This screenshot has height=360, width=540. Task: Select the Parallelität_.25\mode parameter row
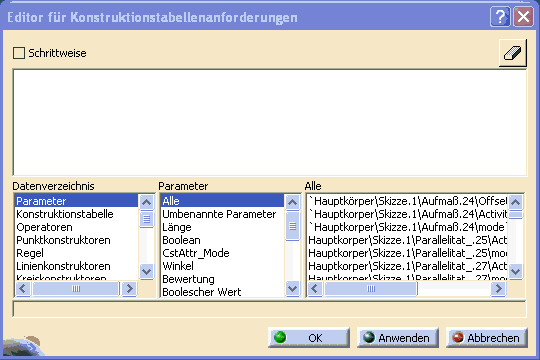click(x=407, y=253)
